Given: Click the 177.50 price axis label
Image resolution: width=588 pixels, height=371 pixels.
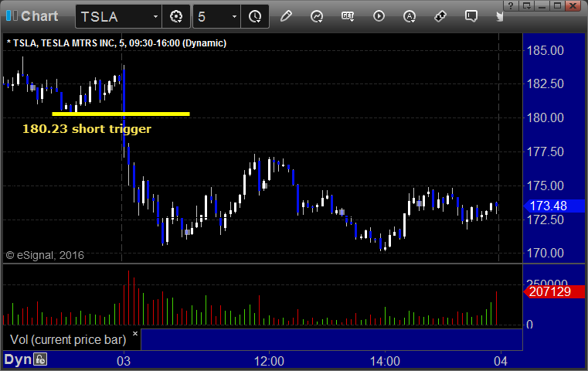Looking at the screenshot, I should tap(546, 152).
